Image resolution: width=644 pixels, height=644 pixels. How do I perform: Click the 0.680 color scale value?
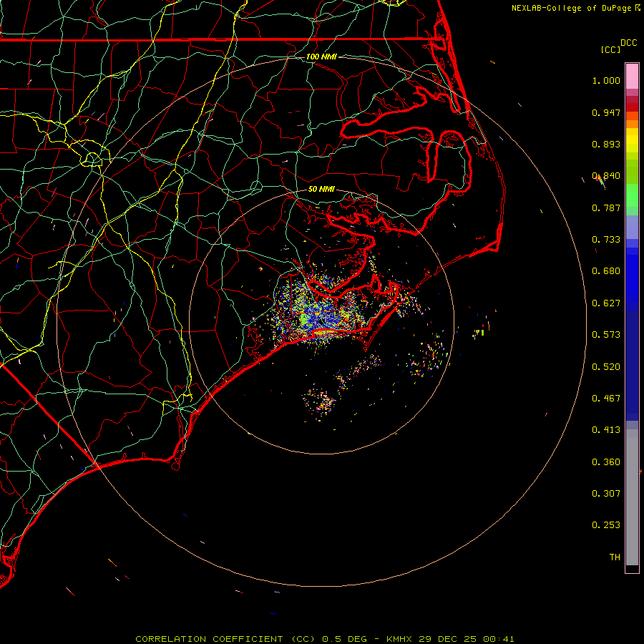point(606,271)
